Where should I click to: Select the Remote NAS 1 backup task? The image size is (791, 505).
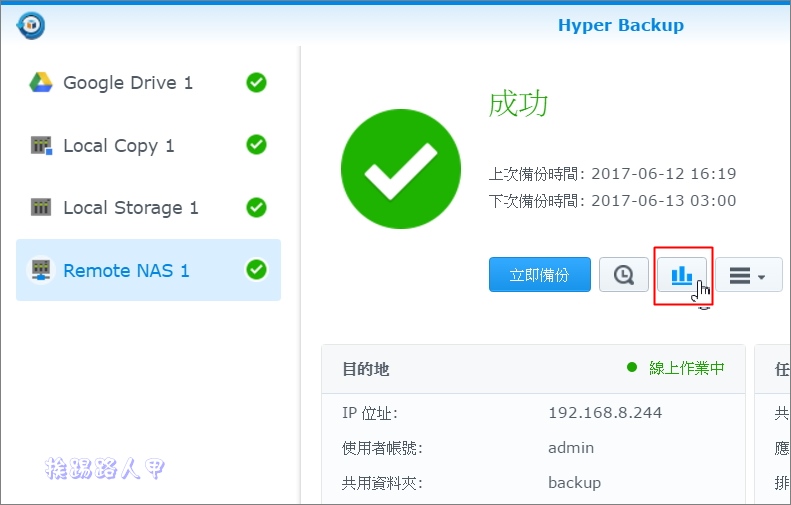[x=148, y=270]
